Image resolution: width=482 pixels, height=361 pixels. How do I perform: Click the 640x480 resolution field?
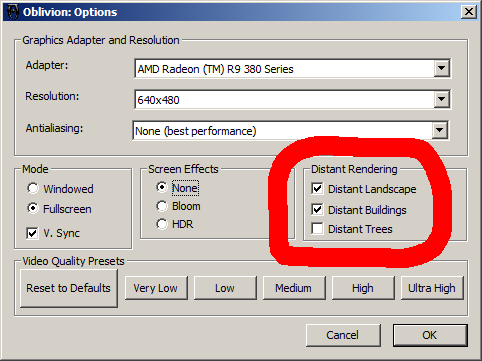(x=292, y=99)
